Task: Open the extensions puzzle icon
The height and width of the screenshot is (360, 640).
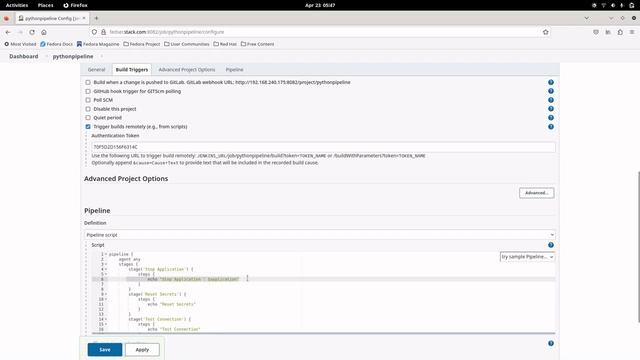Action: coord(620,32)
